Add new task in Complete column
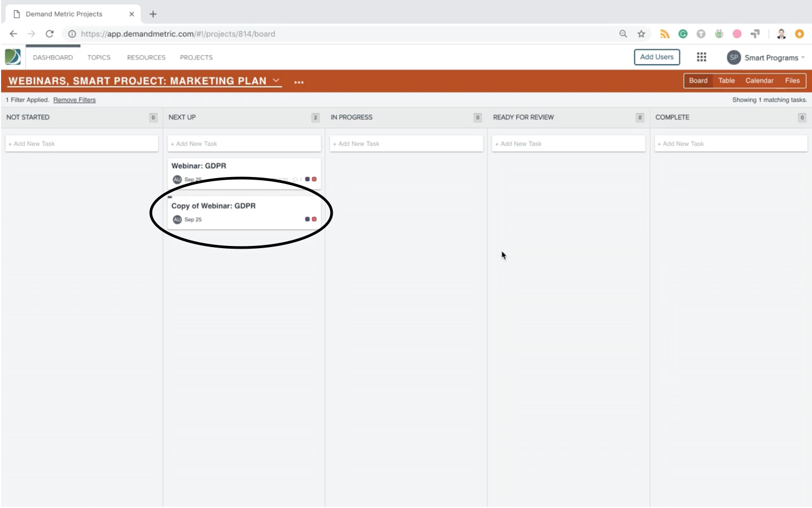Viewport: 812px width, 508px height. pos(731,144)
